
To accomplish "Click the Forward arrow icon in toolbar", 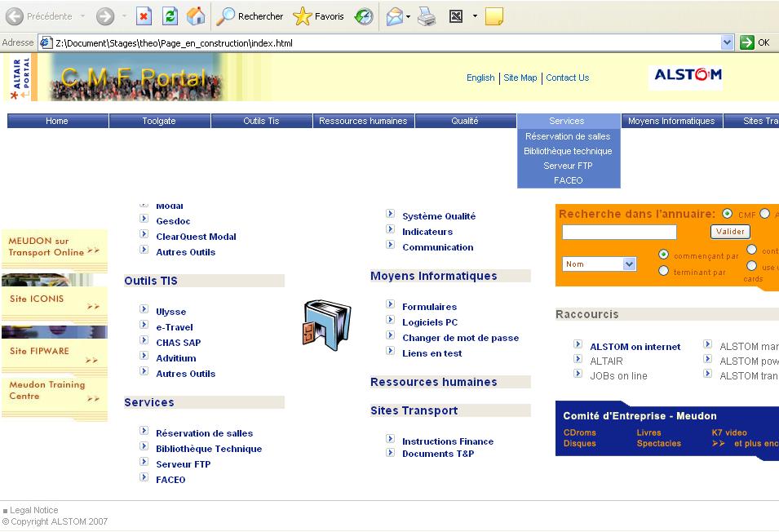I will [105, 16].
